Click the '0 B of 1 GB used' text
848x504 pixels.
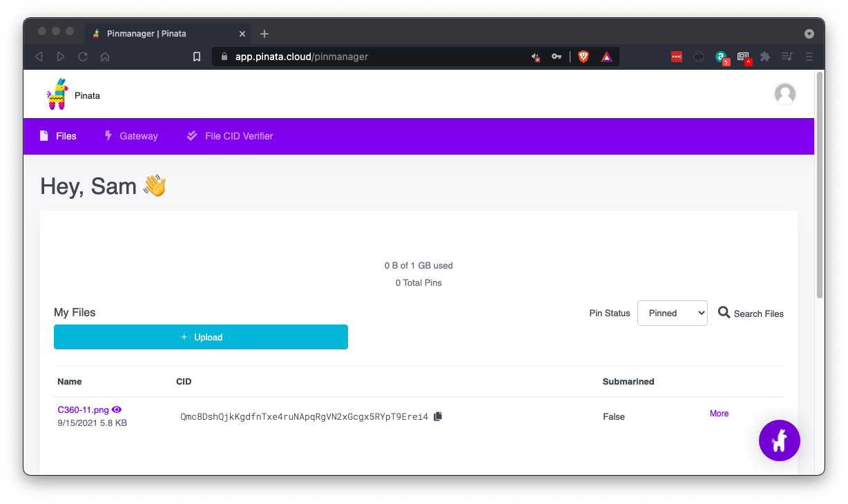click(x=418, y=265)
